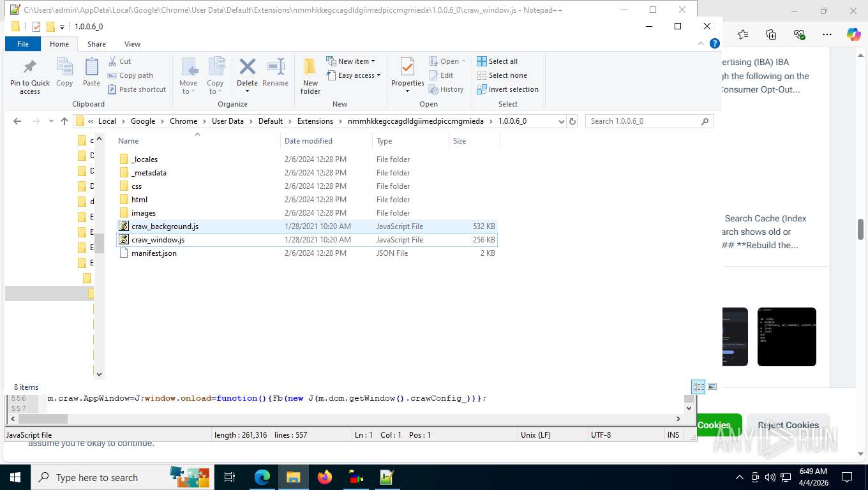Click the Notepad++ horizontal scrollbar thumb
The image size is (868, 490).
pyautogui.click(x=43, y=419)
